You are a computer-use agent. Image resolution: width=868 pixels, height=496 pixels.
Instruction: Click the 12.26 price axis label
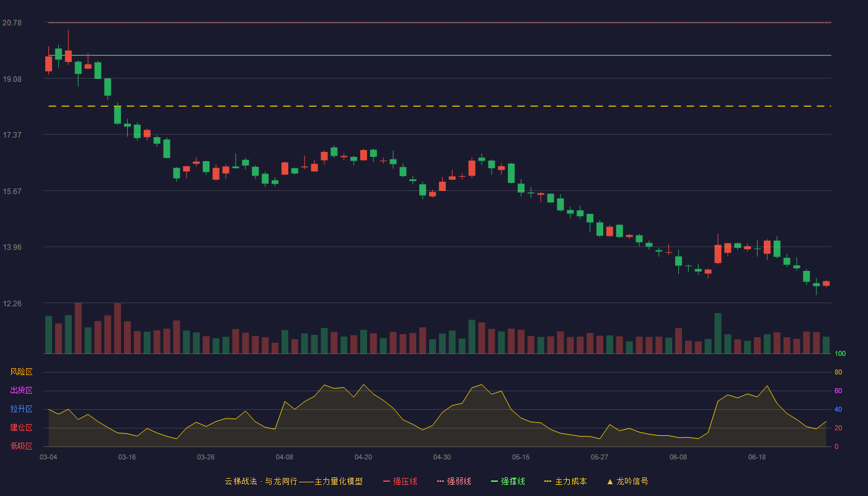pos(12,304)
